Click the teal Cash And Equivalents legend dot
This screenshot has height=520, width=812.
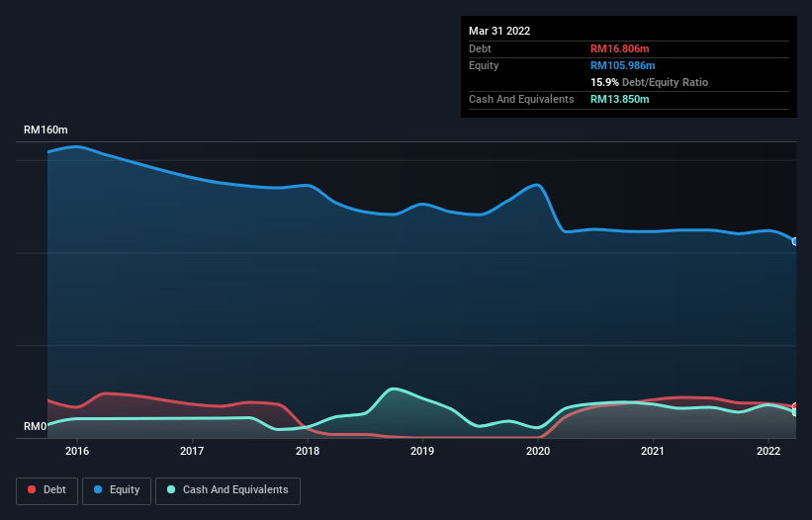(x=171, y=489)
